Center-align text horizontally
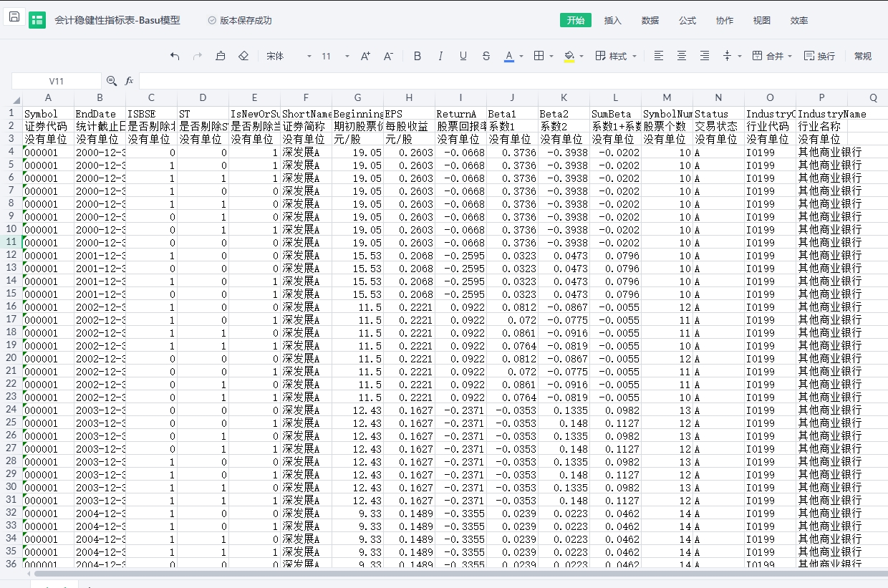 (x=682, y=56)
